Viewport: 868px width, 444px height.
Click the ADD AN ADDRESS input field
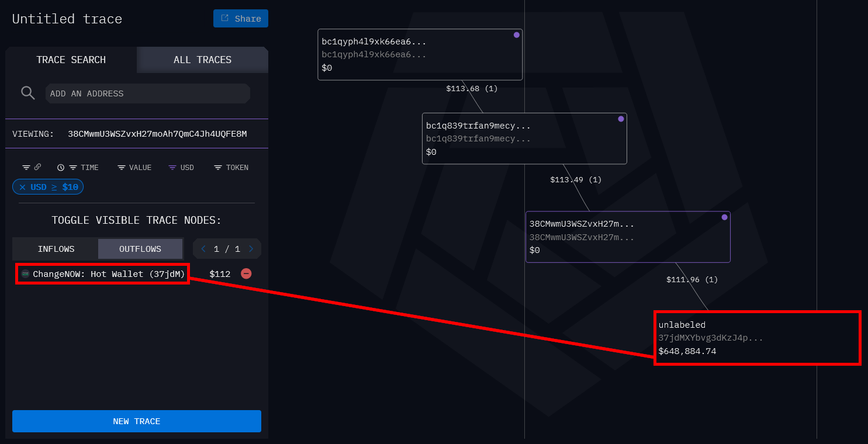147,93
